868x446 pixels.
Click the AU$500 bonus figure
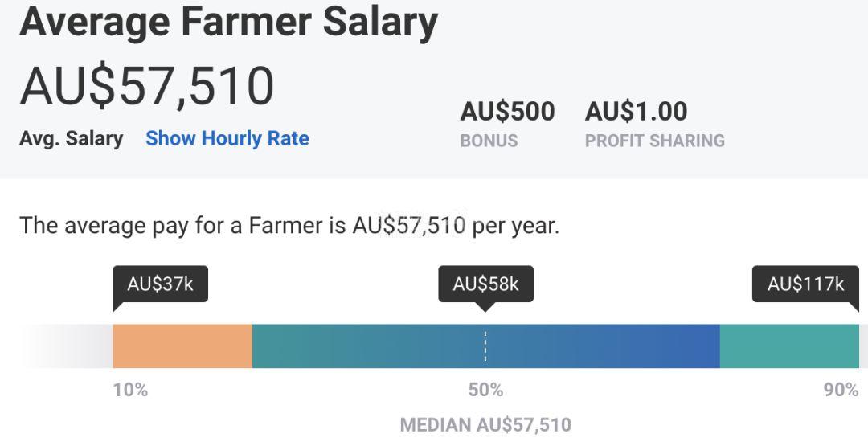pos(507,111)
